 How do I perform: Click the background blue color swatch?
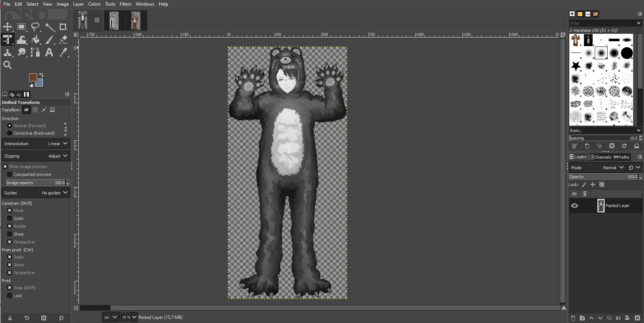[x=40, y=83]
